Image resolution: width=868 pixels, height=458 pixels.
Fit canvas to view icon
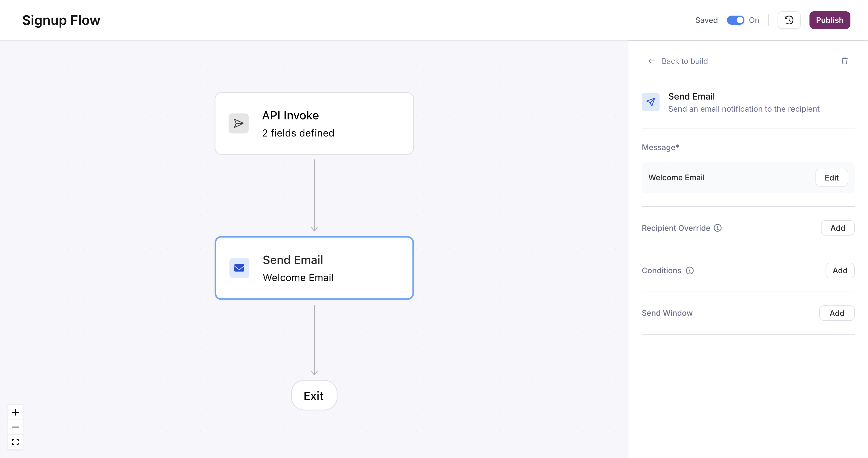(16, 442)
